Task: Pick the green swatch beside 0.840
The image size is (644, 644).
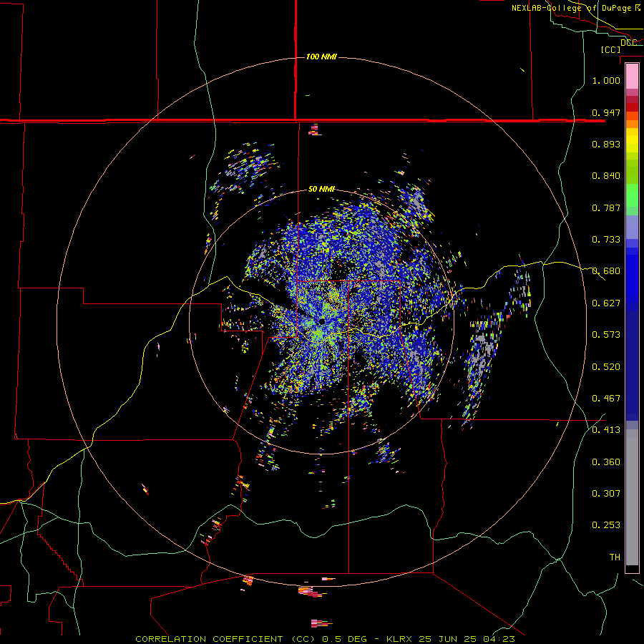Action: click(x=632, y=172)
